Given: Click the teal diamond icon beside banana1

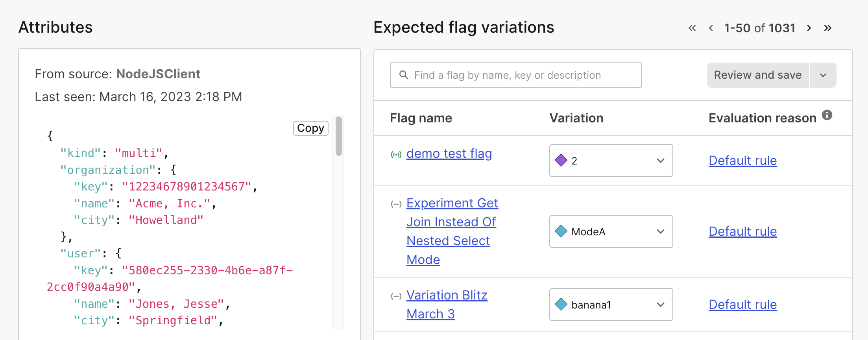Looking at the screenshot, I should (x=560, y=304).
